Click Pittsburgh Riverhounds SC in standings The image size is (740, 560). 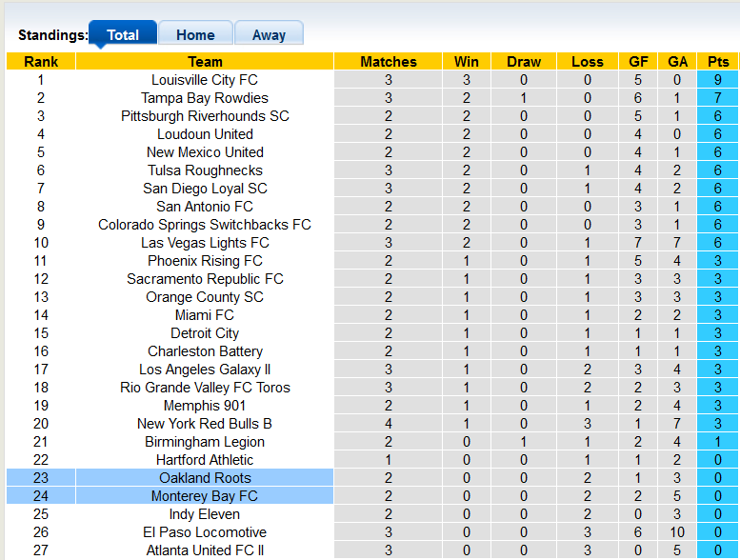coord(205,116)
